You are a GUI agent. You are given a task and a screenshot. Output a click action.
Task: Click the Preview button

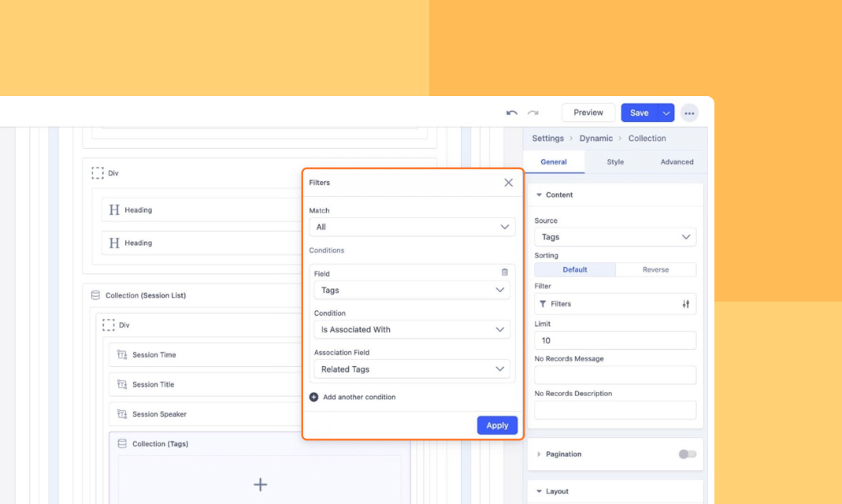pos(588,113)
